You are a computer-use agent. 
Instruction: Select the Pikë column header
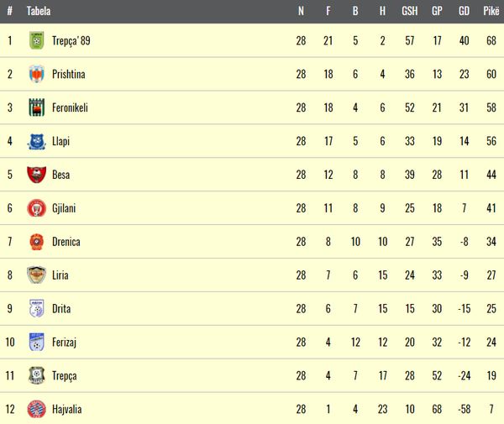coord(491,11)
